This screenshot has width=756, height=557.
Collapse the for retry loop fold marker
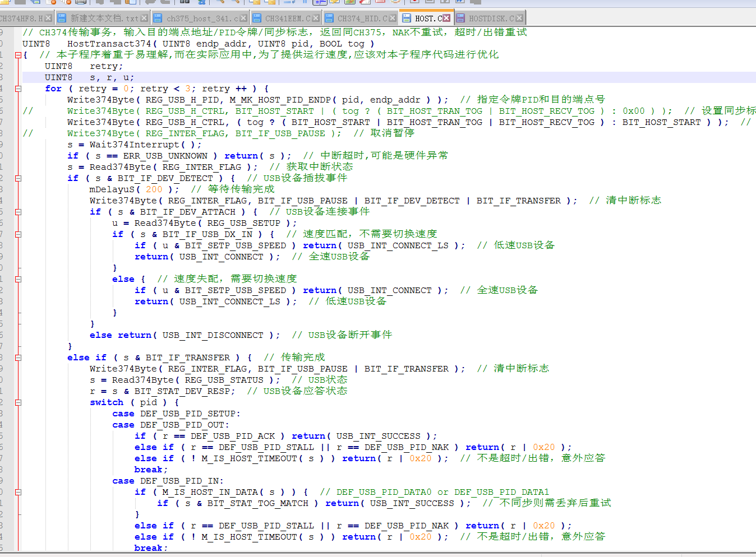pos(18,89)
